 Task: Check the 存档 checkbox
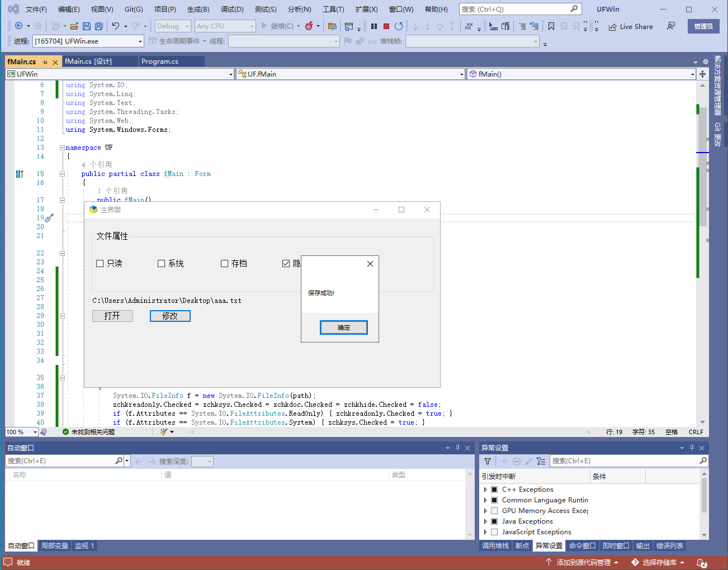(225, 263)
